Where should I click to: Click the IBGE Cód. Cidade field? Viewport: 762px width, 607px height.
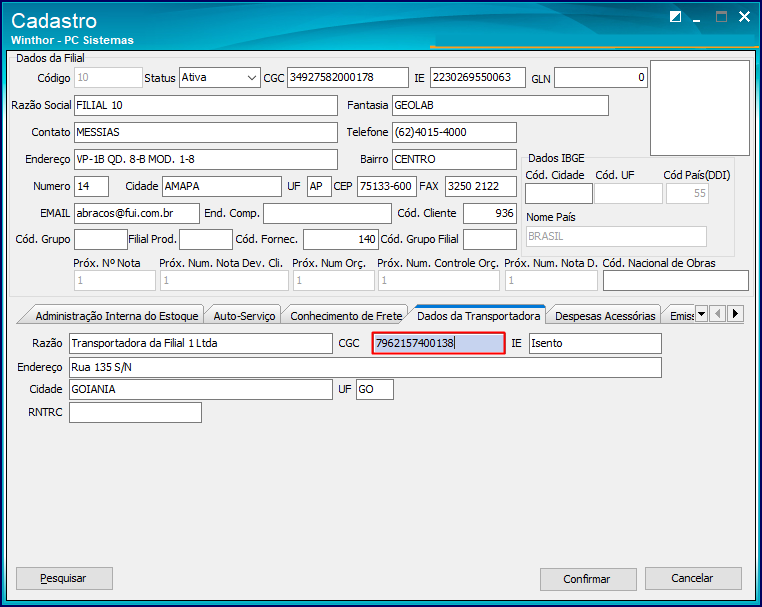[558, 193]
